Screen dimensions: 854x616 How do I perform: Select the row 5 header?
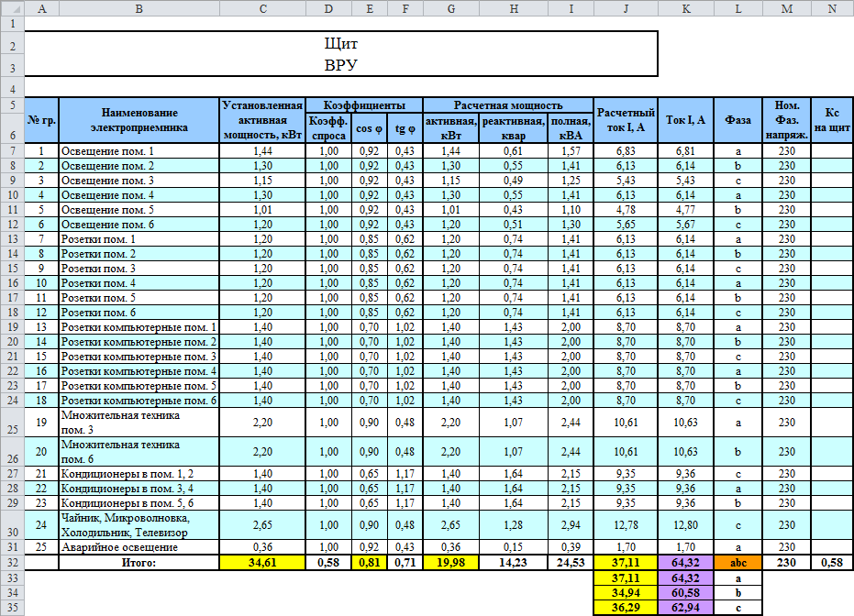(11, 105)
